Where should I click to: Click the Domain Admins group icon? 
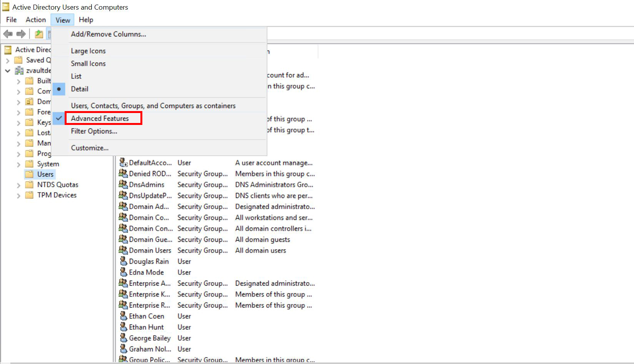pos(123,206)
